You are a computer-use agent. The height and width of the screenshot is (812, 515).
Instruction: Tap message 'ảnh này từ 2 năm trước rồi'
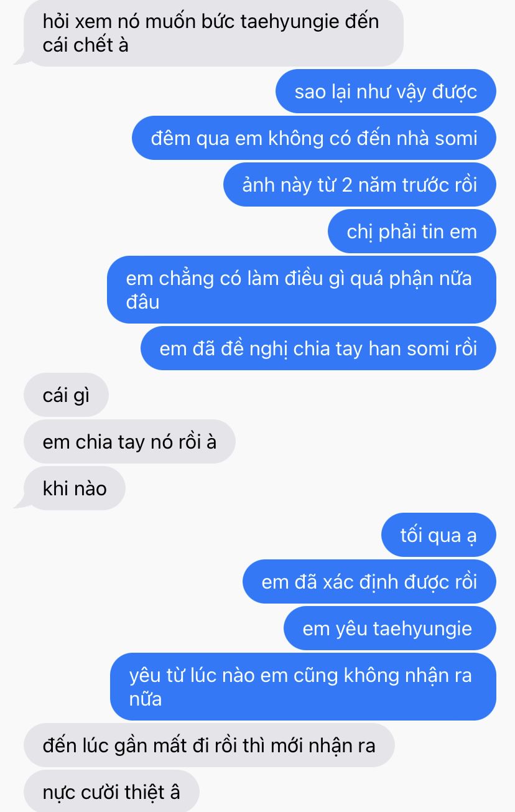360,185
